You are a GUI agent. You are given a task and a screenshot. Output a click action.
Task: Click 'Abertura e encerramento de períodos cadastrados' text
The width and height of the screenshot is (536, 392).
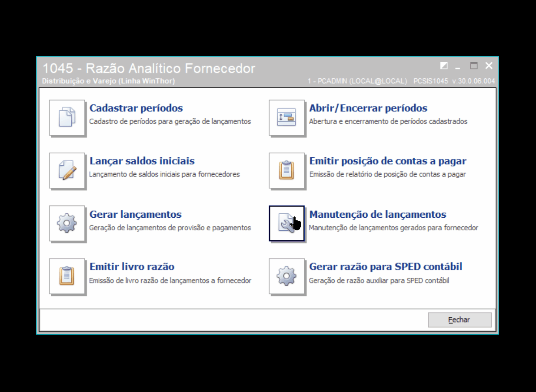[388, 122]
